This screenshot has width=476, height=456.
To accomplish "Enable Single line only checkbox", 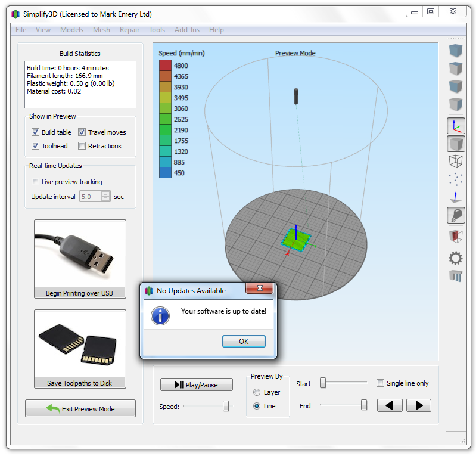I will click(380, 383).
